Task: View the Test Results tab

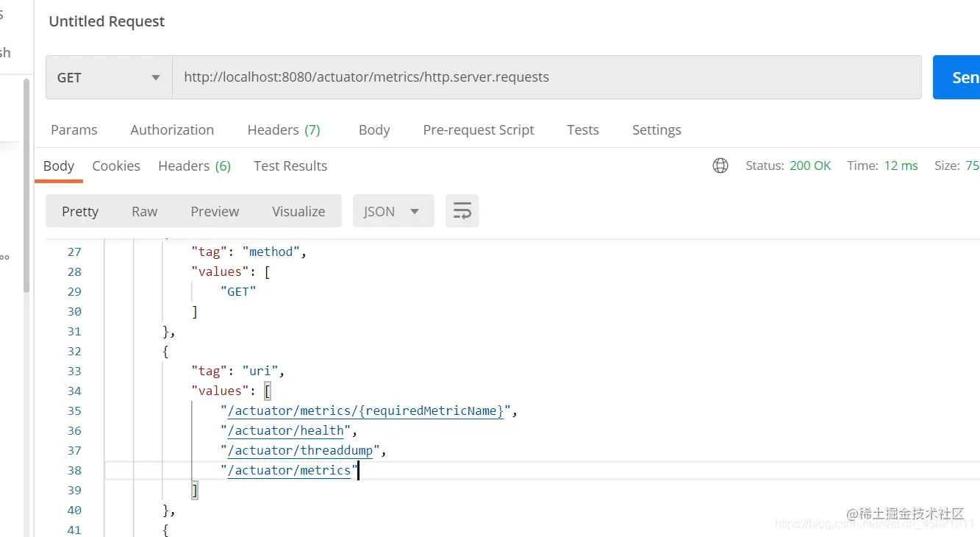Action: [x=290, y=166]
